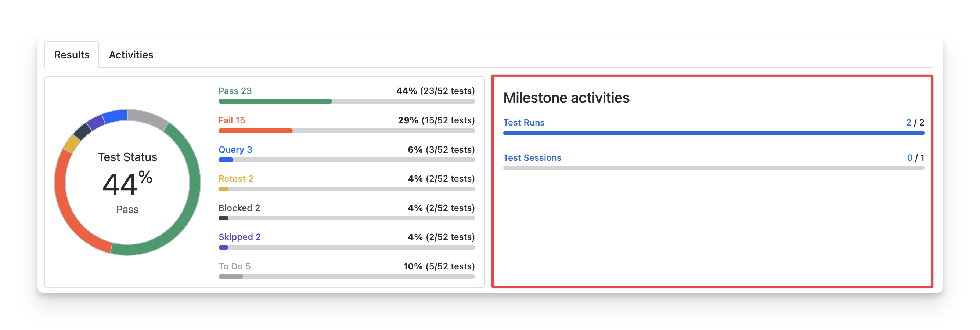Click the gray Test Sessions progress bar

(x=713, y=168)
